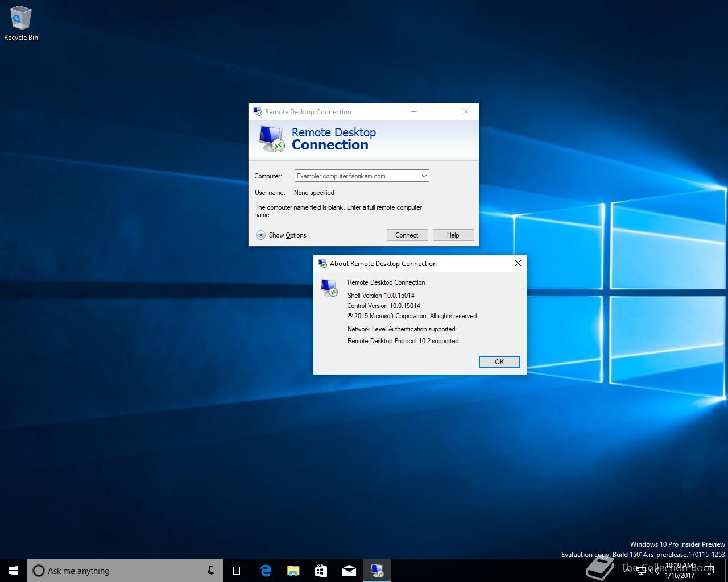
Task: Click the 'None specified' user name text
Action: coord(314,193)
